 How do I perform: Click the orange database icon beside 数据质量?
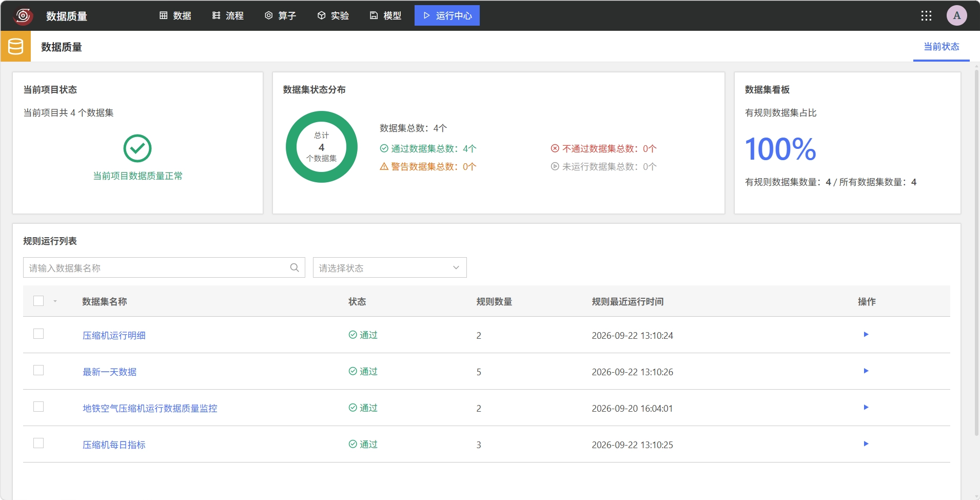click(x=16, y=47)
